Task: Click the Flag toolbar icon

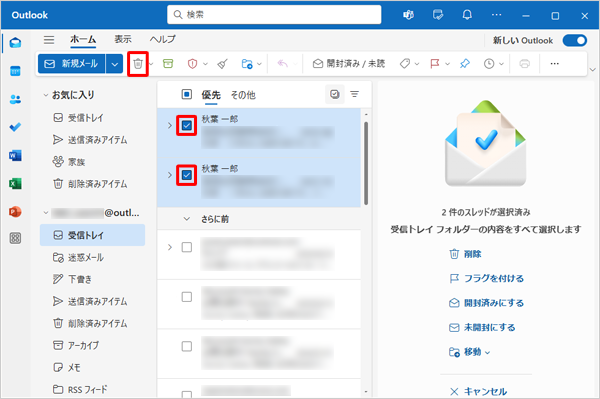Action: (x=435, y=64)
